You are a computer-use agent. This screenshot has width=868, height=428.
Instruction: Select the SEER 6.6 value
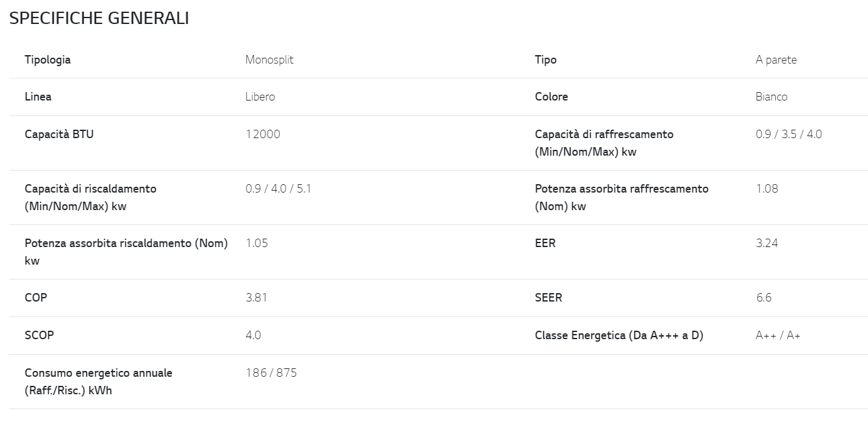(x=763, y=298)
